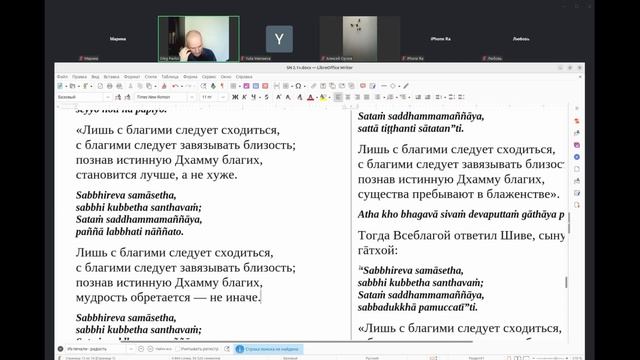Expand the Paste options dropdown arrow
The width and height of the screenshot is (640, 360).
(x=156, y=86)
